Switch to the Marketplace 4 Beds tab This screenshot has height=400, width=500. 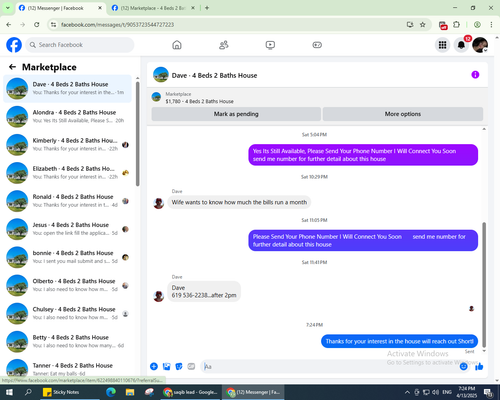153,8
